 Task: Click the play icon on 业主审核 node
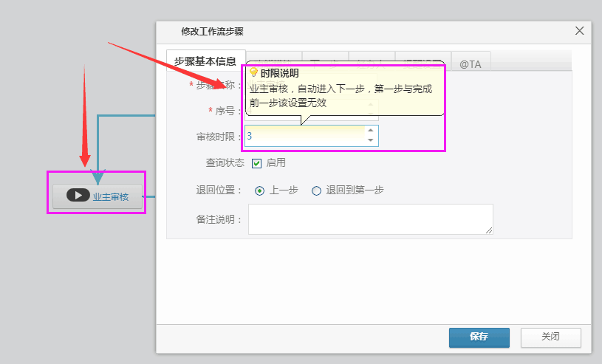pyautogui.click(x=78, y=196)
